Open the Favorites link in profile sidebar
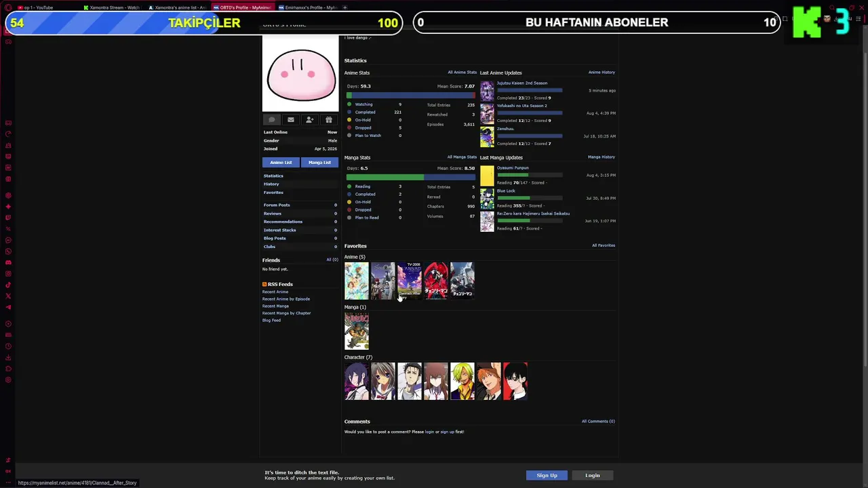 click(273, 192)
